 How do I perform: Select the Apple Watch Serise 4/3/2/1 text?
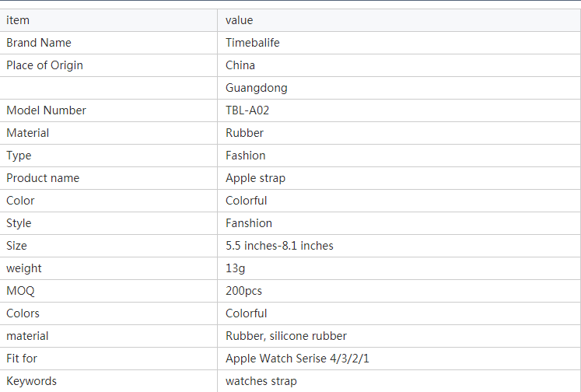tap(297, 359)
